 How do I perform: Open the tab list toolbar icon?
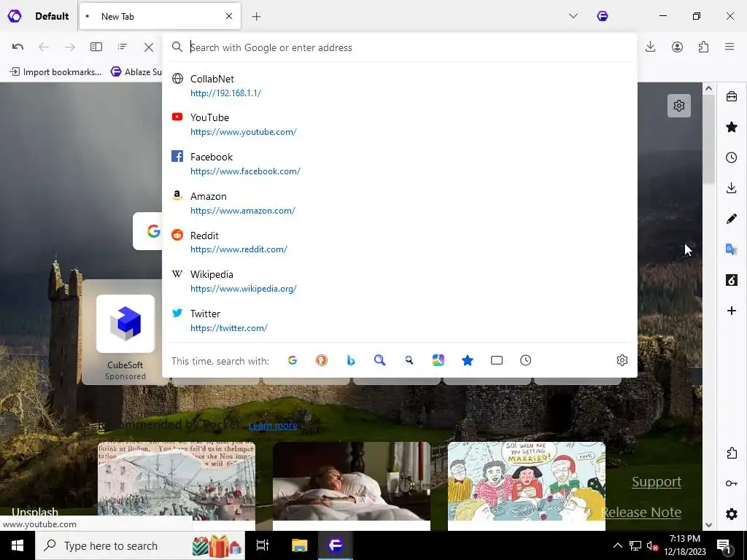(123, 47)
